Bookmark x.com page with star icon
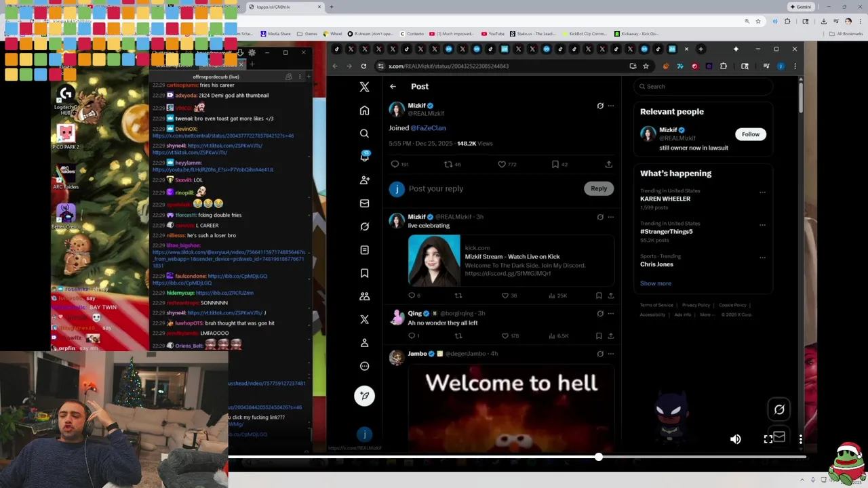This screenshot has width=868, height=488. coord(646,66)
